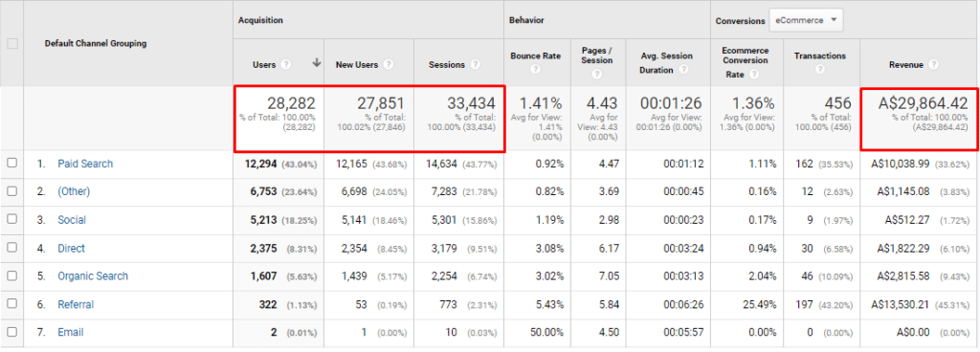Click the Default Channel Grouping header
980x352 pixels.
point(96,44)
